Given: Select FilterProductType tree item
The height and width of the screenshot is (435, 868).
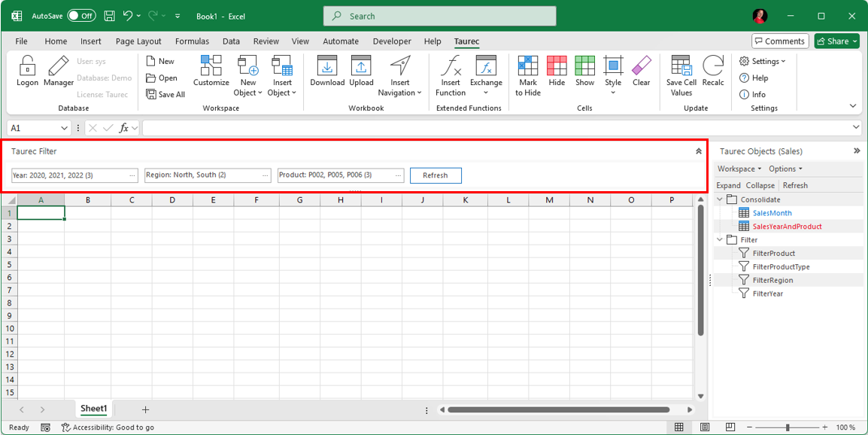Looking at the screenshot, I should coord(781,266).
